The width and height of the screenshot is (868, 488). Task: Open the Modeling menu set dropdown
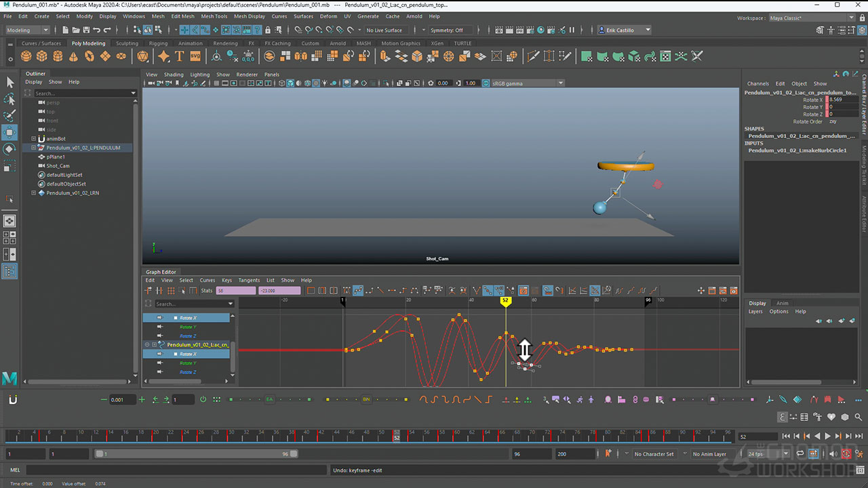coord(27,30)
